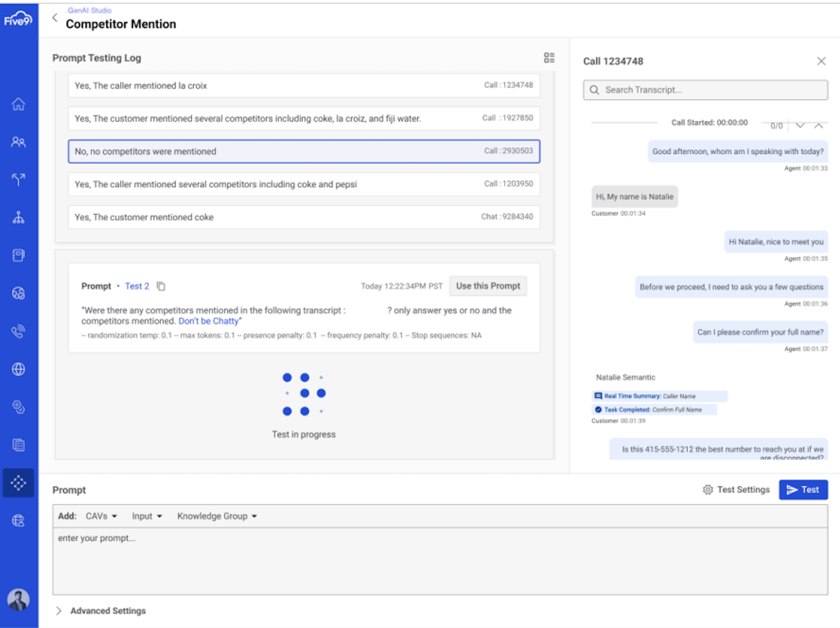840x628 pixels.
Task: Select the Chat 9284340 log entry
Action: point(304,217)
